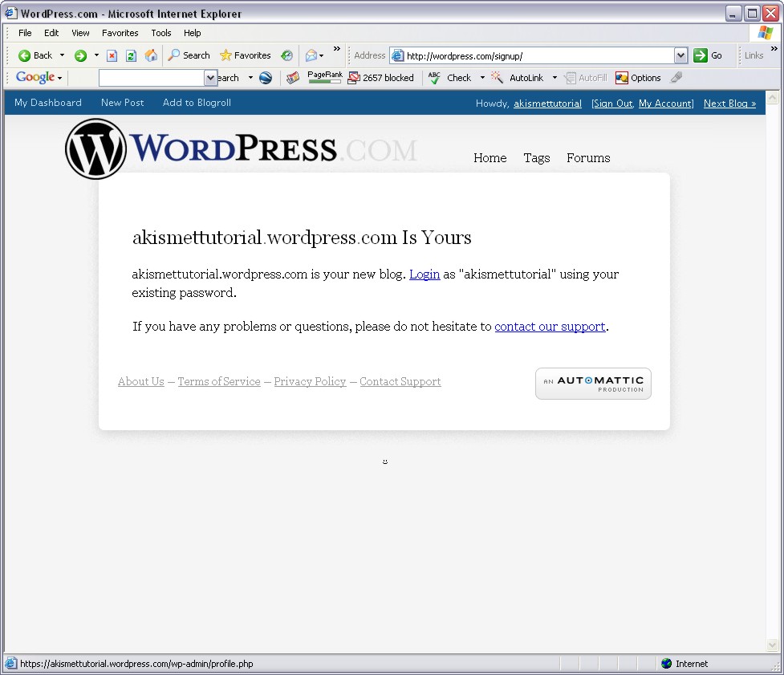This screenshot has height=675, width=784.
Task: Click Add to Blogroll
Action: pyautogui.click(x=197, y=103)
